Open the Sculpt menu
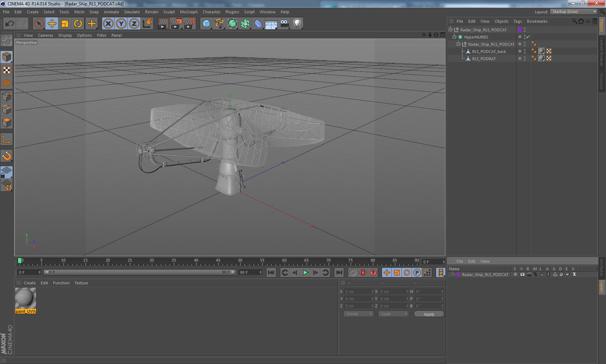Screen dimensions: 606x364 click(x=169, y=12)
